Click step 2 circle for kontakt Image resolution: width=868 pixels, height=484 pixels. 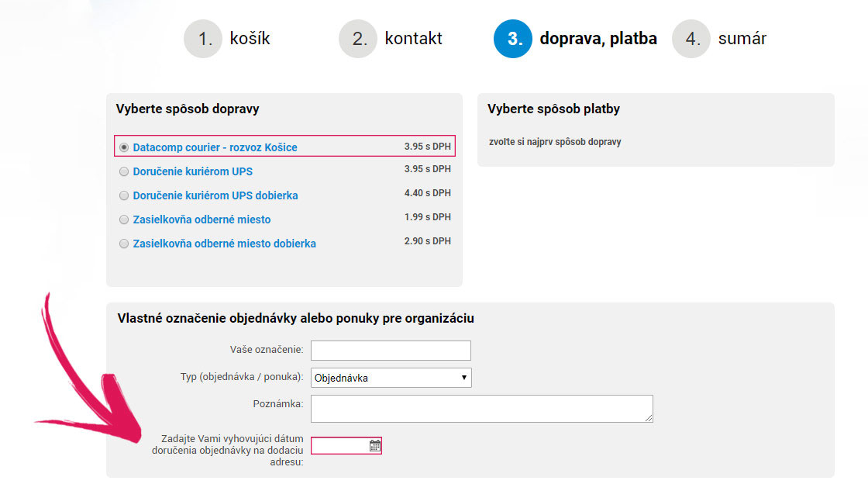coord(358,39)
